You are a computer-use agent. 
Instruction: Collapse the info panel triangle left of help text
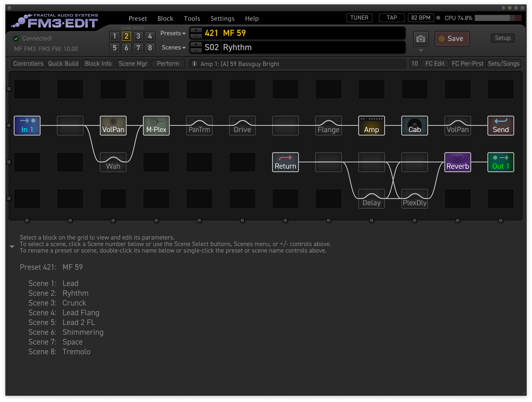pos(12,247)
